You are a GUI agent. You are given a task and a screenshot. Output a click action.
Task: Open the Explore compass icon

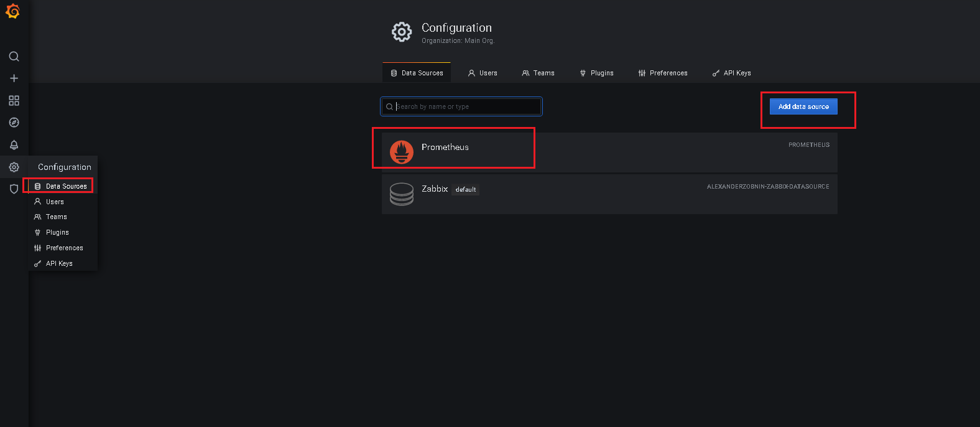14,123
